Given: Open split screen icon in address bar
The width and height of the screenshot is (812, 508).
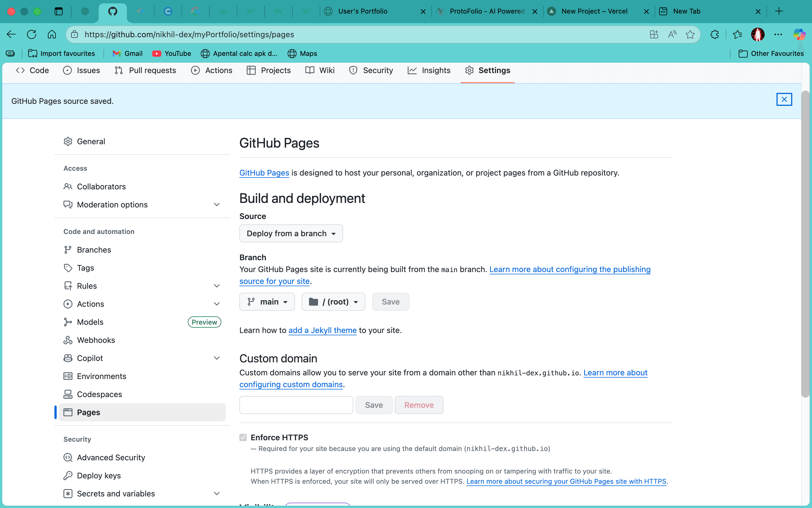Looking at the screenshot, I should click(654, 34).
